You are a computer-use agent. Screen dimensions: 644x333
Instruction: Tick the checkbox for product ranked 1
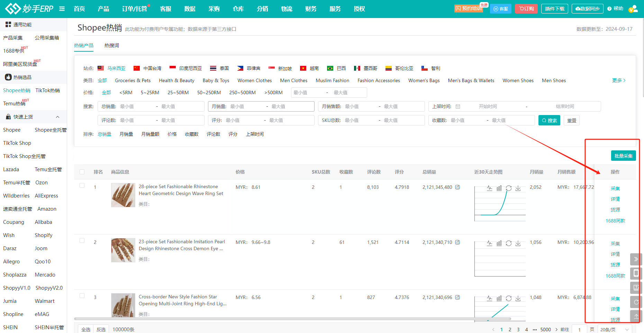82,185
